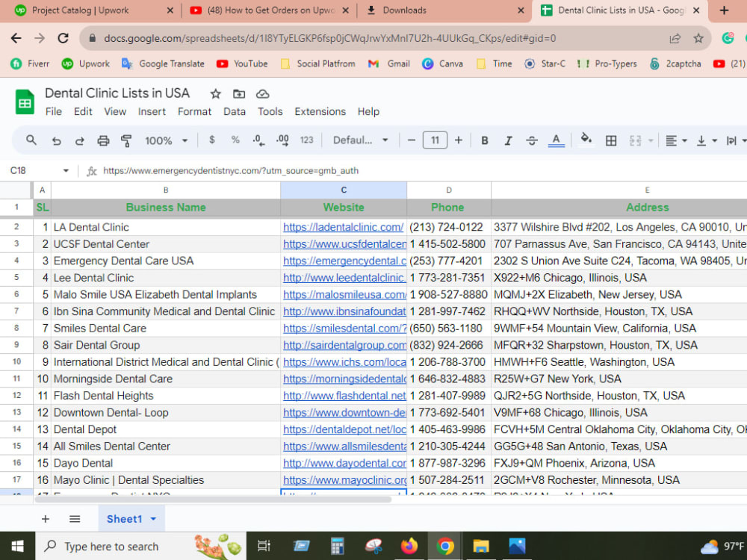Toggle italic formatting
Image resolution: width=747 pixels, height=560 pixels.
tap(508, 140)
